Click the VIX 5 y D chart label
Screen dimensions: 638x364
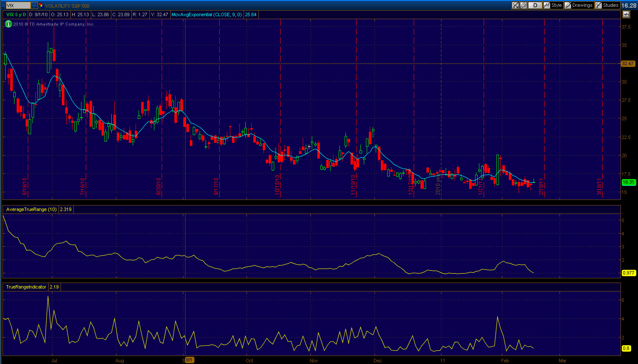click(x=16, y=14)
